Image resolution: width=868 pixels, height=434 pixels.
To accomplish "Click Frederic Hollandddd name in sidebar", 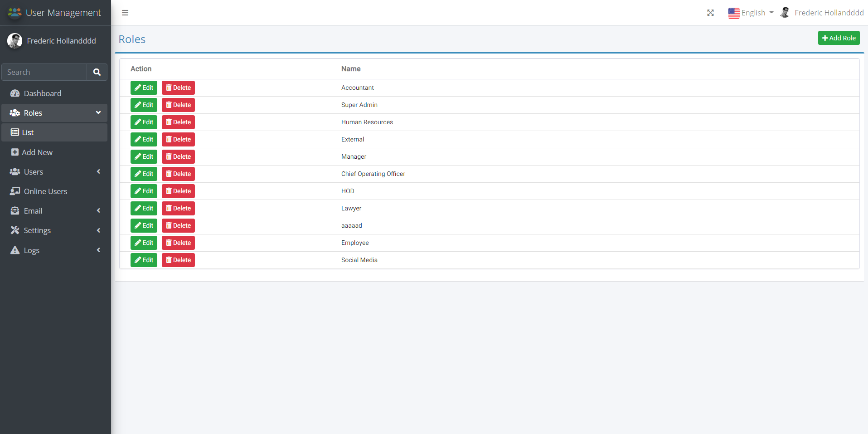I will [x=62, y=41].
